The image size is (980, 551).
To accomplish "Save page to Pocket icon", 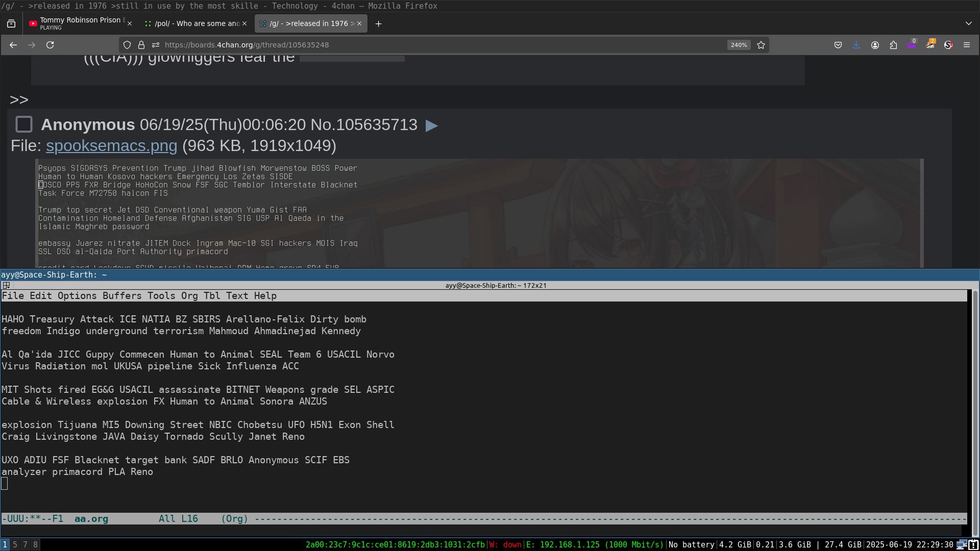I will (x=838, y=45).
